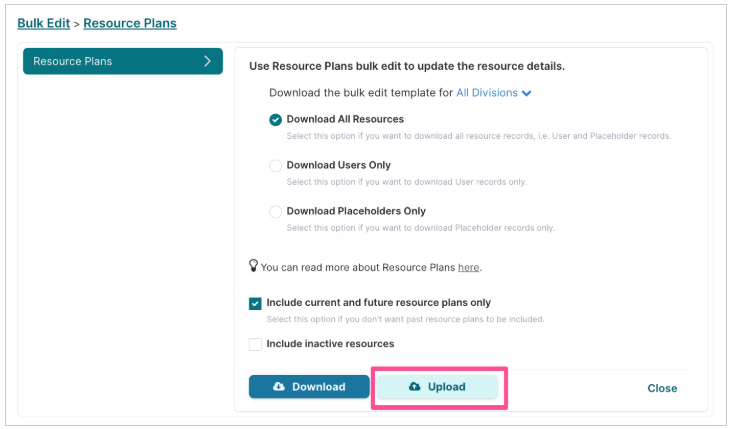Close the bulk edit dialog
The image size is (731, 429).
click(x=662, y=388)
